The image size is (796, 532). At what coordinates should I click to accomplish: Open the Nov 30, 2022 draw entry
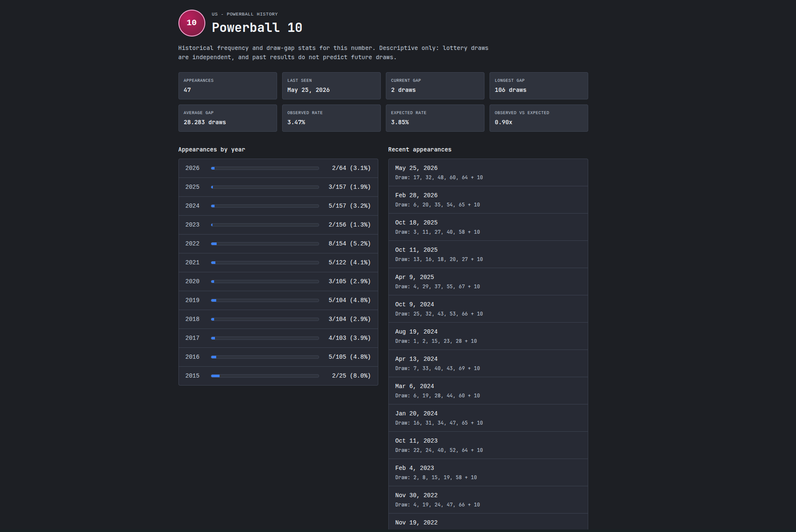(488, 500)
